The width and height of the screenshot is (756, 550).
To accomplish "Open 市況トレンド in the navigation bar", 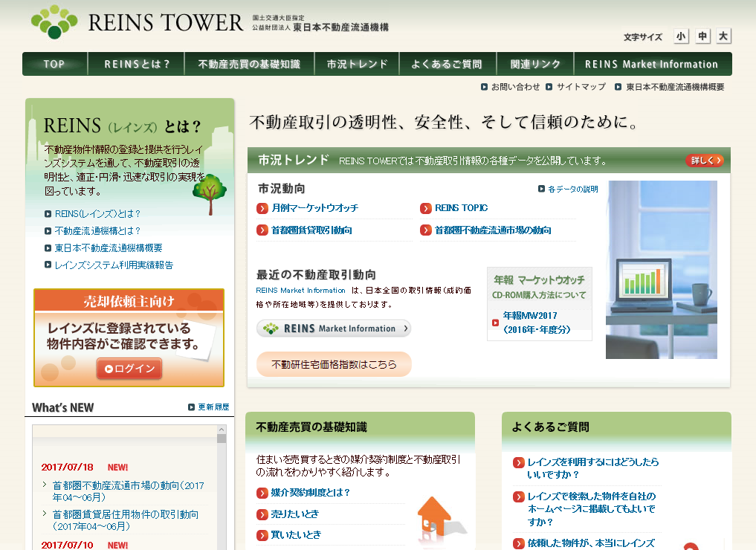I will point(357,64).
